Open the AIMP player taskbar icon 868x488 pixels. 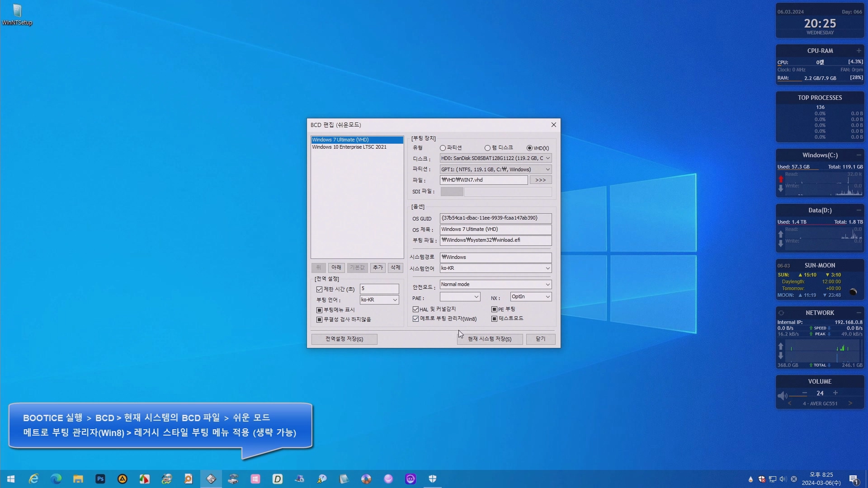point(122,479)
